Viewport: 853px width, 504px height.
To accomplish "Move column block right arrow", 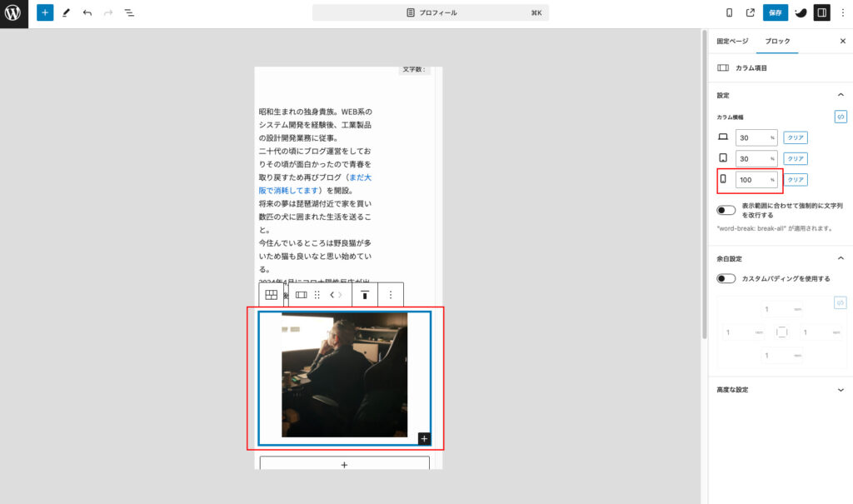I will pyautogui.click(x=341, y=295).
